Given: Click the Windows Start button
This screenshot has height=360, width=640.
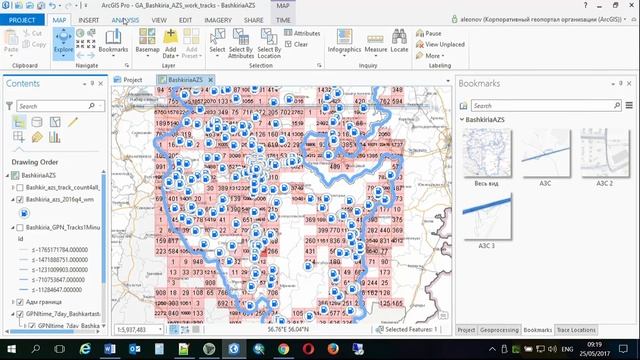Looking at the screenshot, I should tap(11, 349).
